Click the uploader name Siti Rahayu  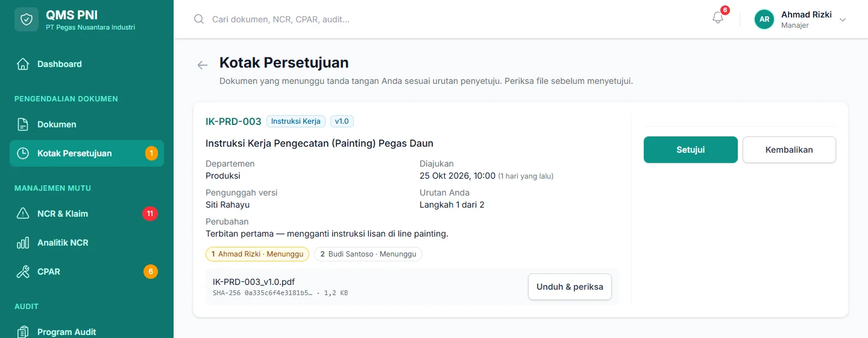point(227,205)
